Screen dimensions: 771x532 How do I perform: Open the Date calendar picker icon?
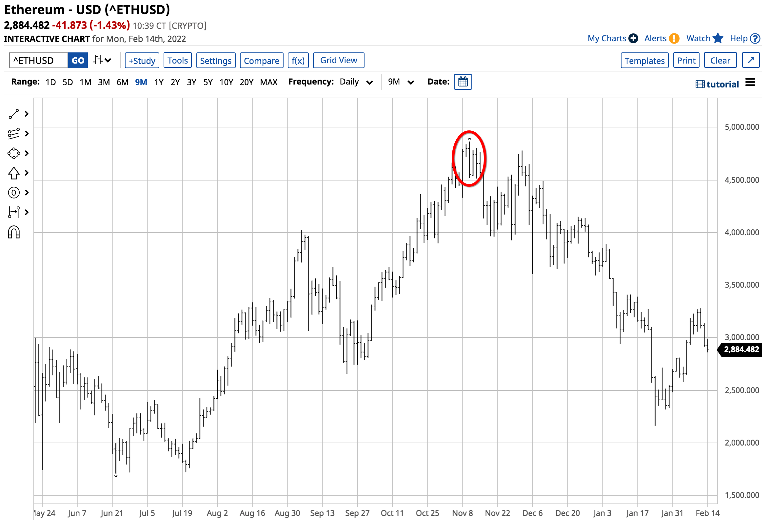[x=463, y=82]
